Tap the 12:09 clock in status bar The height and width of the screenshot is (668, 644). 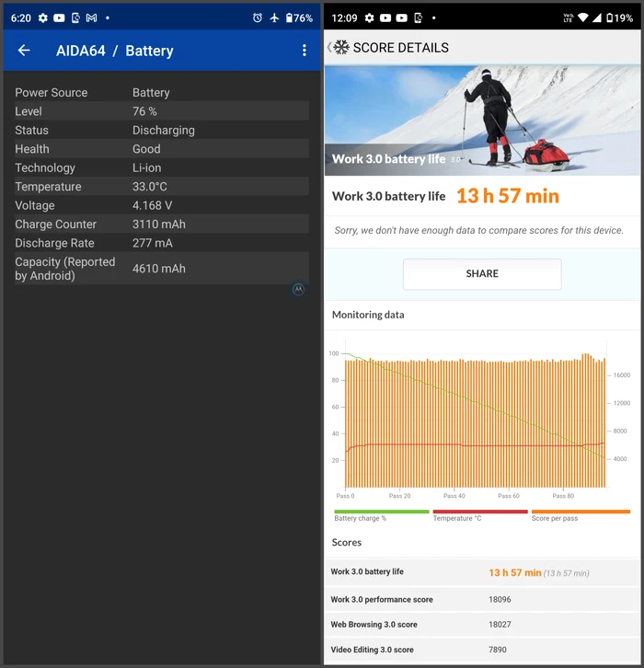[x=344, y=17]
